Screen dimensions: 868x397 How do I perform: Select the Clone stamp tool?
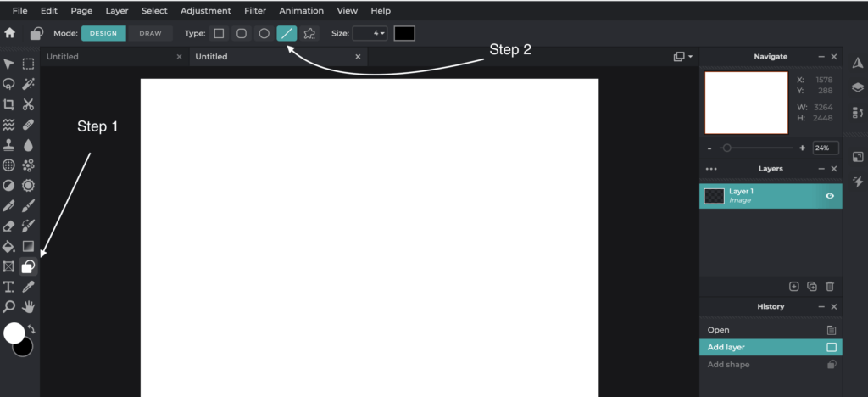point(8,145)
